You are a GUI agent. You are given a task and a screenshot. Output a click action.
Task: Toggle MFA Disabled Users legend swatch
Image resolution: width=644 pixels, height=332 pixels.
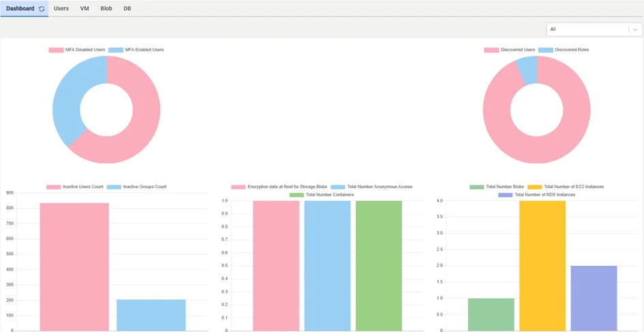[57, 50]
